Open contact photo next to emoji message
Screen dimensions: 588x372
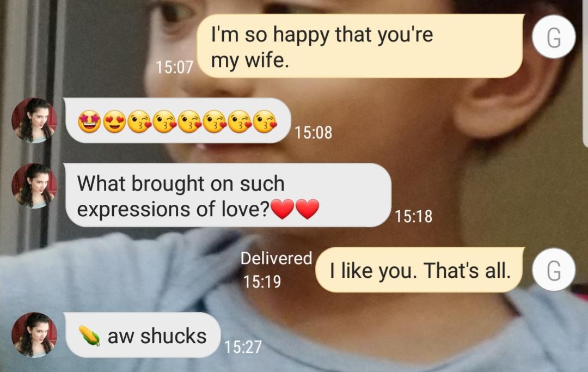[x=34, y=120]
